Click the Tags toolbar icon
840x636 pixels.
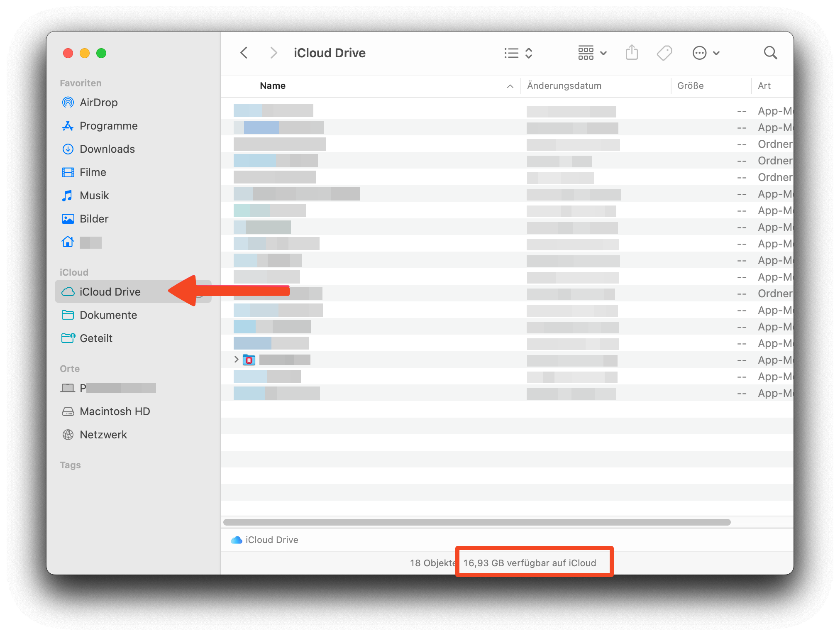coord(664,53)
